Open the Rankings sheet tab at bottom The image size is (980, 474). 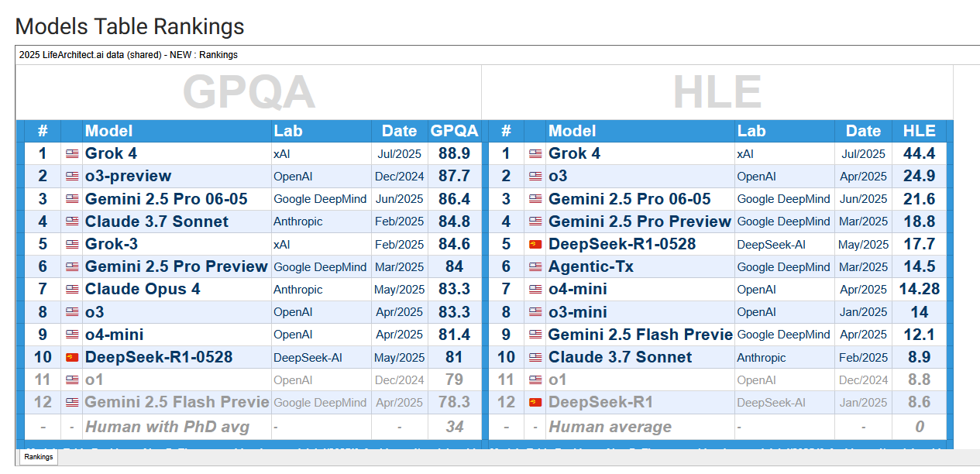38,457
